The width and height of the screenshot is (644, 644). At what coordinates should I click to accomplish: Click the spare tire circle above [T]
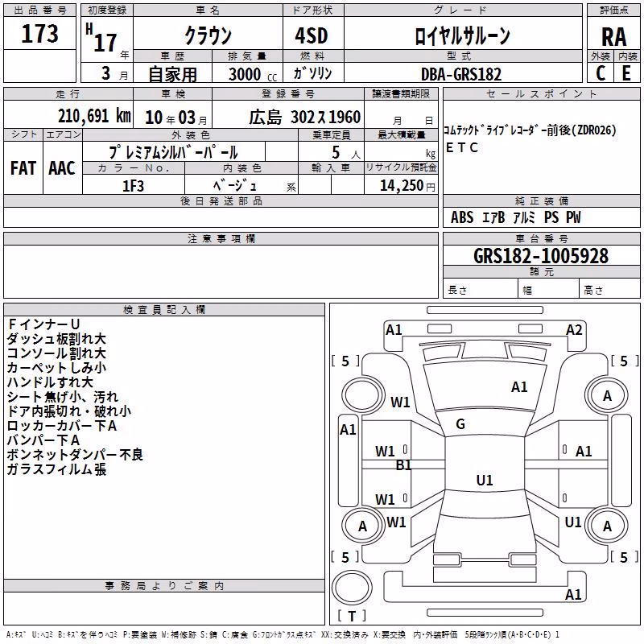pos(352,587)
